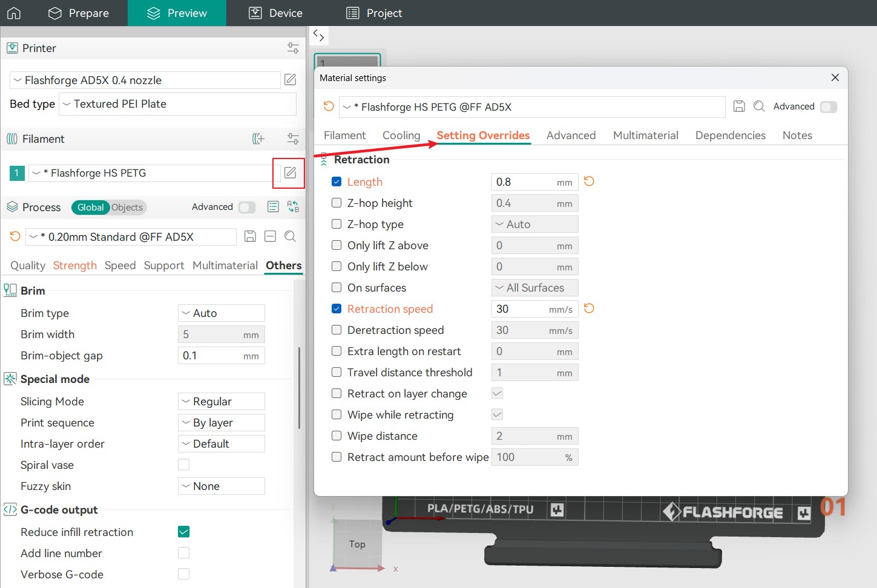Reset the Retraction speed value
Image resolution: width=877 pixels, height=588 pixels.
pyautogui.click(x=589, y=309)
